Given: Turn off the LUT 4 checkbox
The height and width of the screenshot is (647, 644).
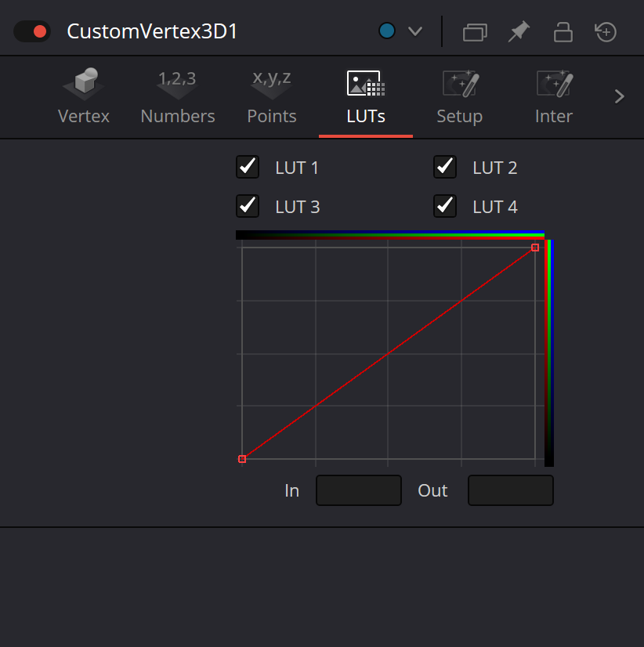Looking at the screenshot, I should tap(444, 206).
